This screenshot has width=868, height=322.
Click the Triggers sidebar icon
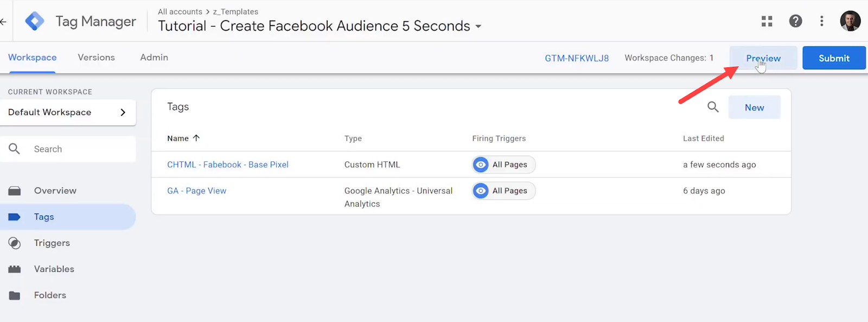click(x=15, y=243)
